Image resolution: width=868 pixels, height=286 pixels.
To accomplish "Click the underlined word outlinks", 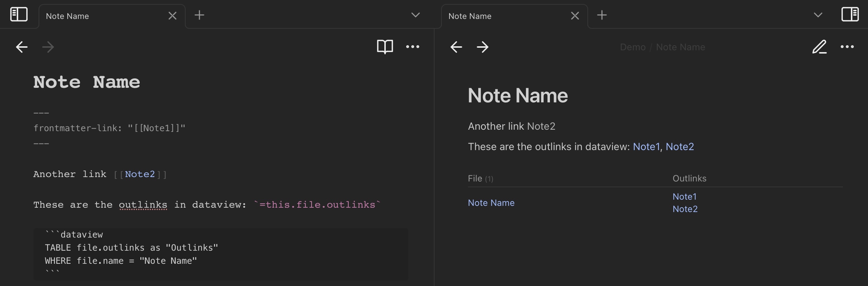I will pyautogui.click(x=143, y=205).
